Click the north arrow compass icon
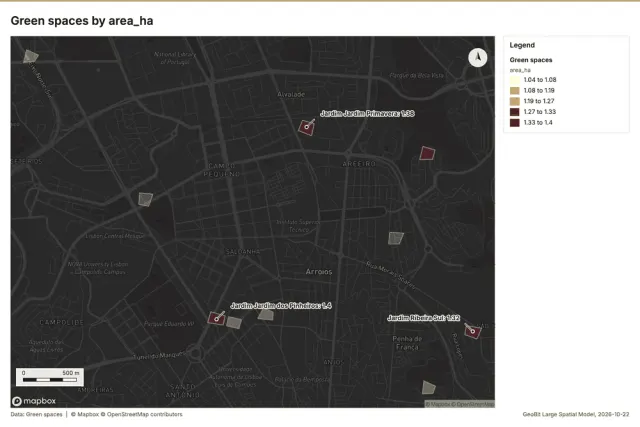Image resolution: width=640 pixels, height=427 pixels. point(478,58)
